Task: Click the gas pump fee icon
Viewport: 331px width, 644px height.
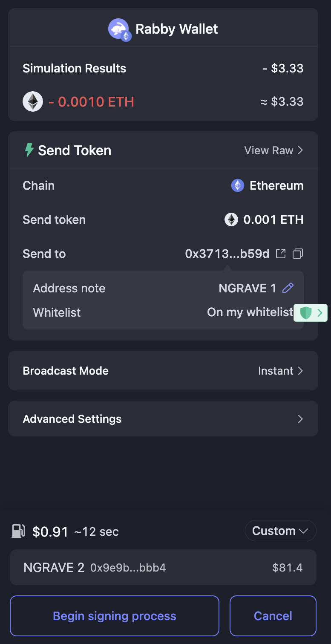Action: pyautogui.click(x=18, y=531)
